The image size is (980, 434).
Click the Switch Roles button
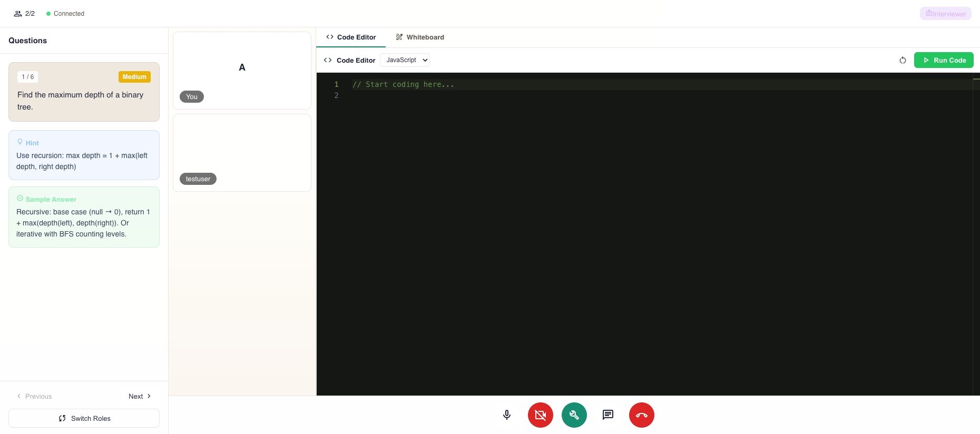pos(84,418)
